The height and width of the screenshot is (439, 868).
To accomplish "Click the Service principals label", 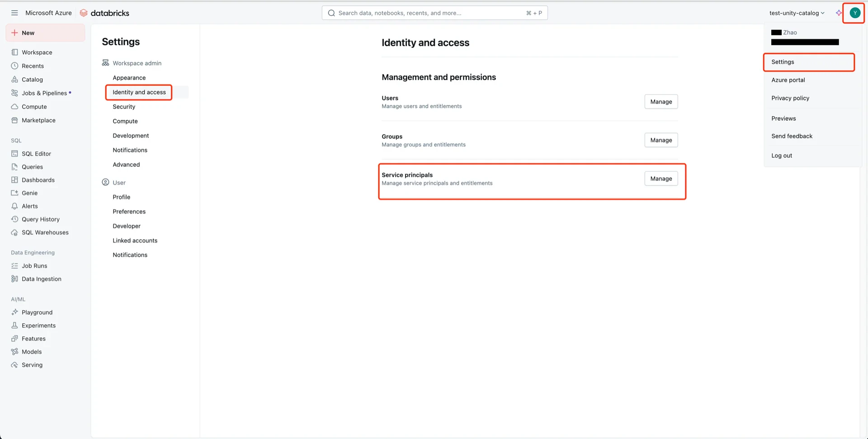I will [407, 175].
